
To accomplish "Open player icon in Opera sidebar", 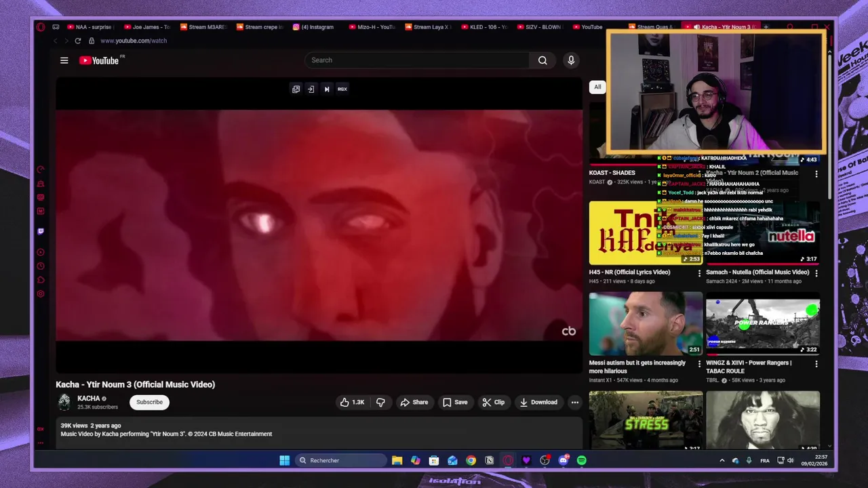I will click(x=41, y=252).
